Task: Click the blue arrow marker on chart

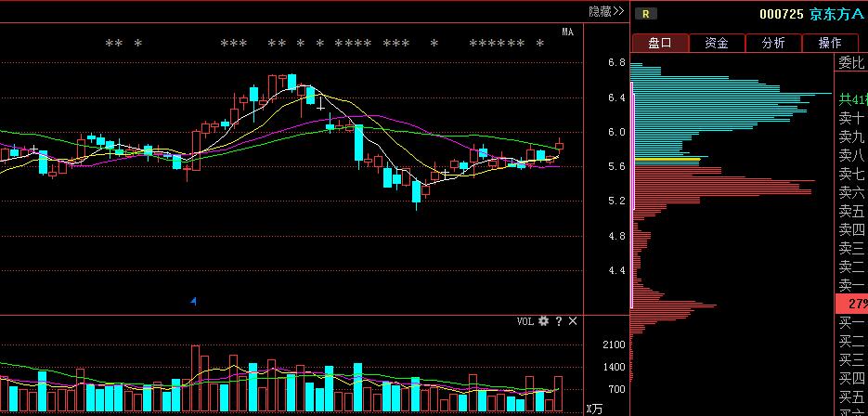Action: [193, 301]
